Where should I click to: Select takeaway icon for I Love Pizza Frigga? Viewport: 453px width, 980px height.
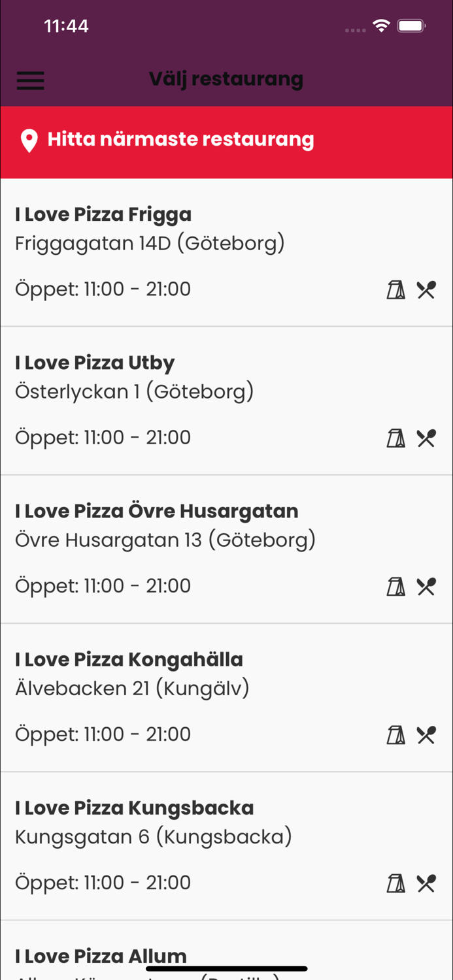click(x=396, y=289)
